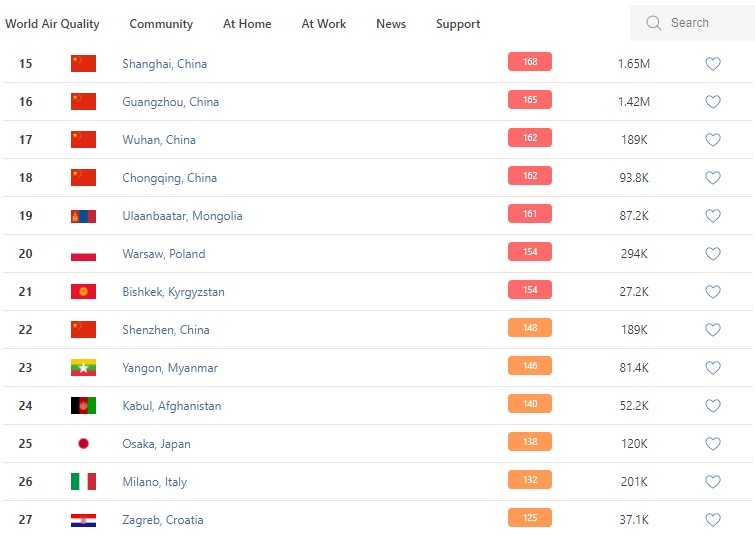Go to World Air Quality section
The image size is (755, 538).
click(52, 24)
